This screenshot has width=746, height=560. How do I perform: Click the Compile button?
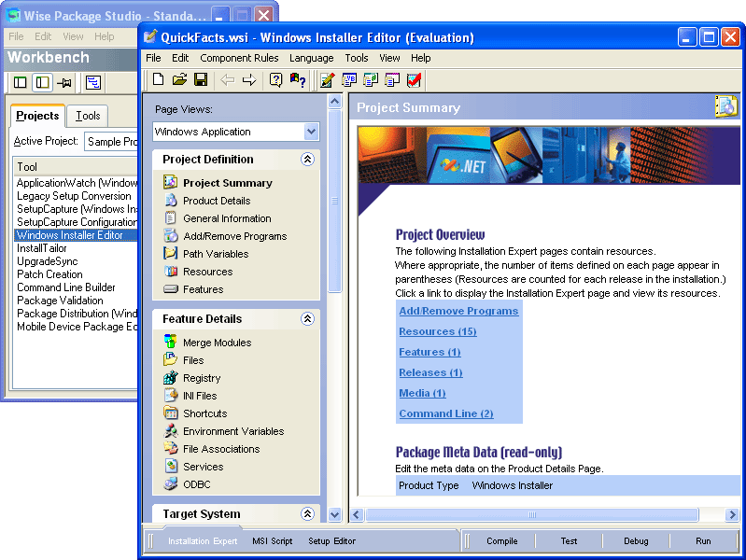point(502,541)
